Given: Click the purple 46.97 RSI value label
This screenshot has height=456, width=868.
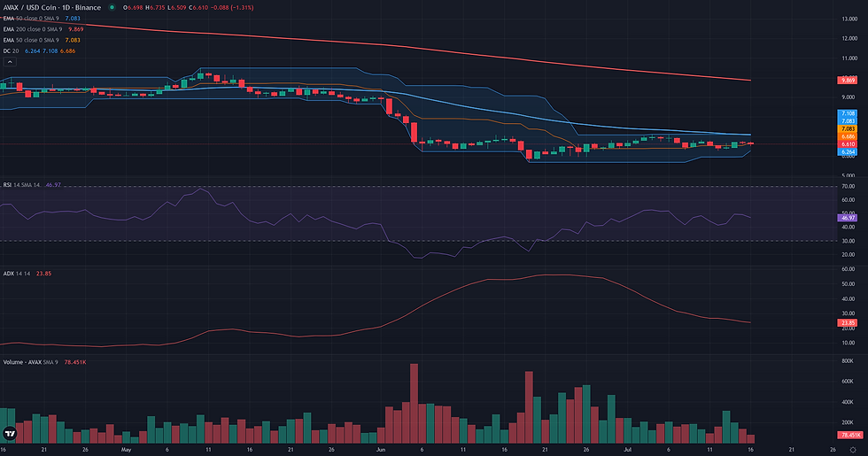Looking at the screenshot, I should (x=848, y=218).
